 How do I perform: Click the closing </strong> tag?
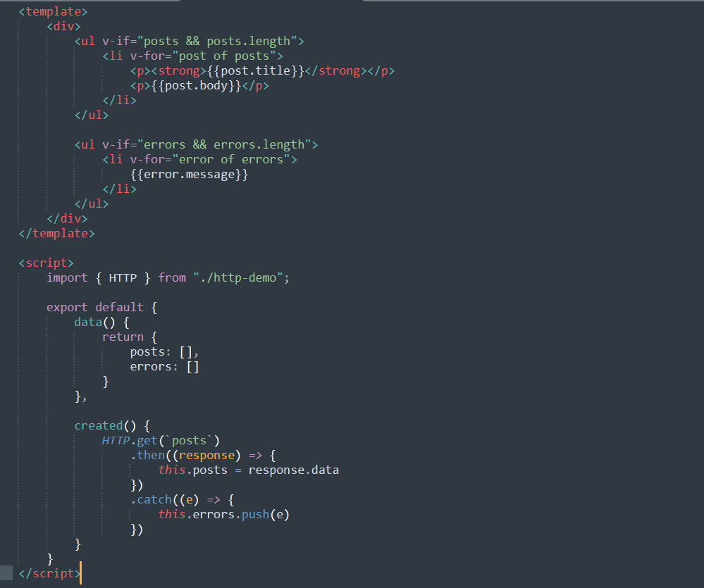click(x=336, y=71)
